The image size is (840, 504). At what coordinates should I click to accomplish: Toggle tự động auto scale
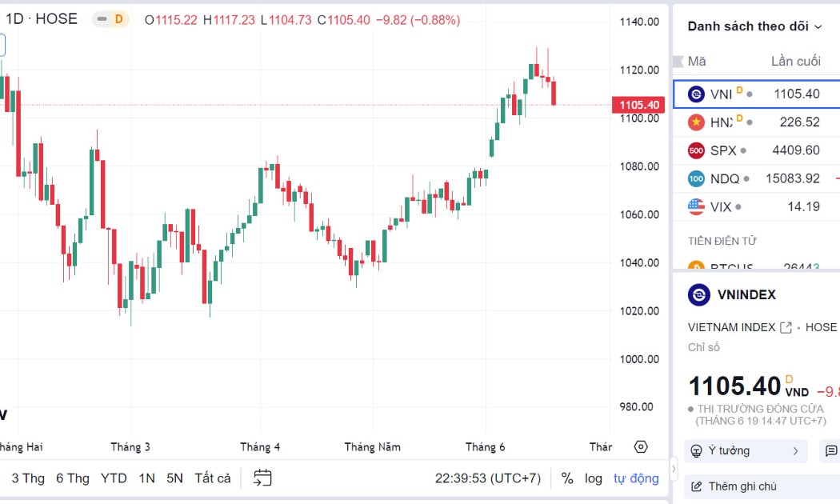636,478
